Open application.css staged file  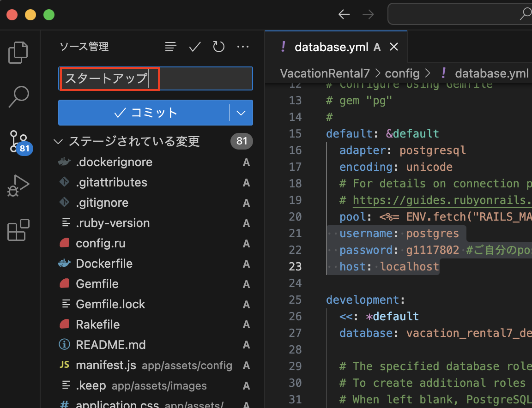(x=117, y=404)
